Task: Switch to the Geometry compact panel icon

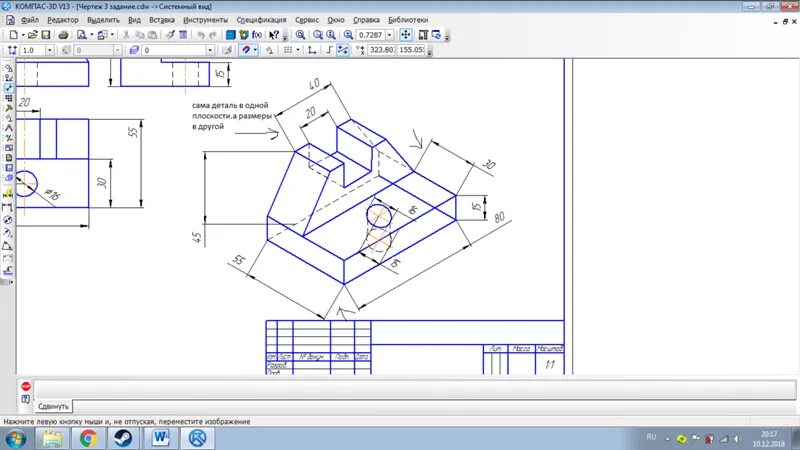Action: 8,68
